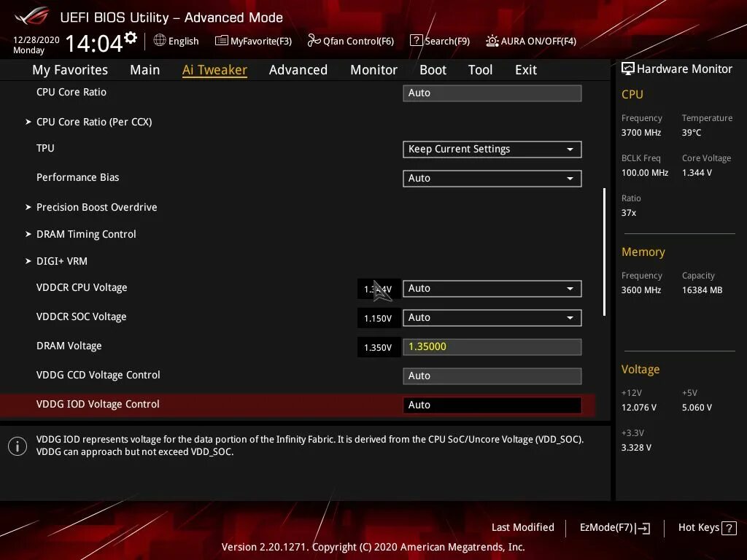Viewport: 747px width, 560px height.
Task: Click the 12/28/2020 date
Action: pyautogui.click(x=36, y=39)
